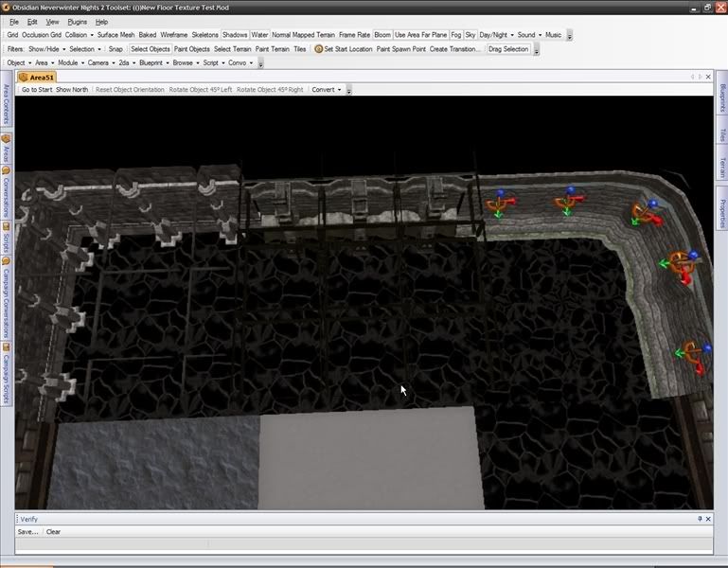728x568 pixels.
Task: Open the Areas side panel icon
Action: (x=6, y=138)
